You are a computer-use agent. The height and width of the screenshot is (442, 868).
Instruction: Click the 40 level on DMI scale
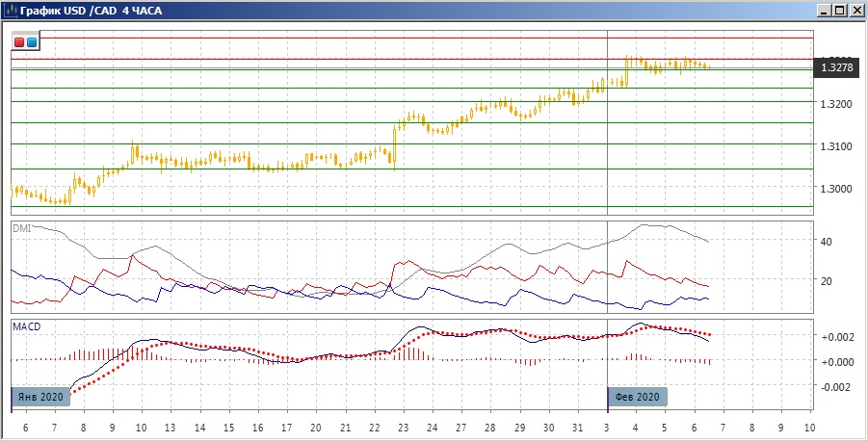(x=827, y=242)
